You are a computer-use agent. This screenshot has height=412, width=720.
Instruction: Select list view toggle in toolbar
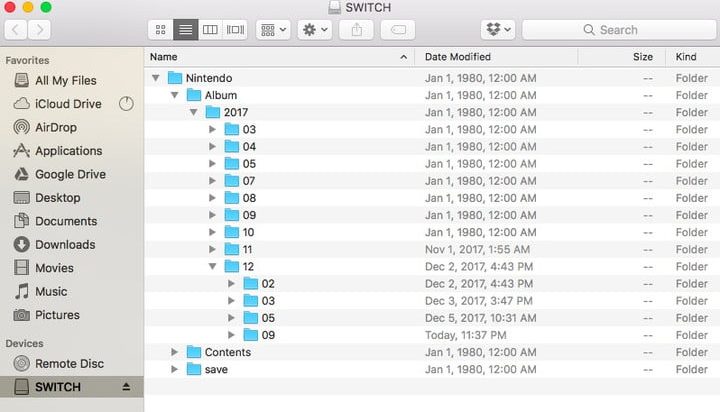[185, 30]
